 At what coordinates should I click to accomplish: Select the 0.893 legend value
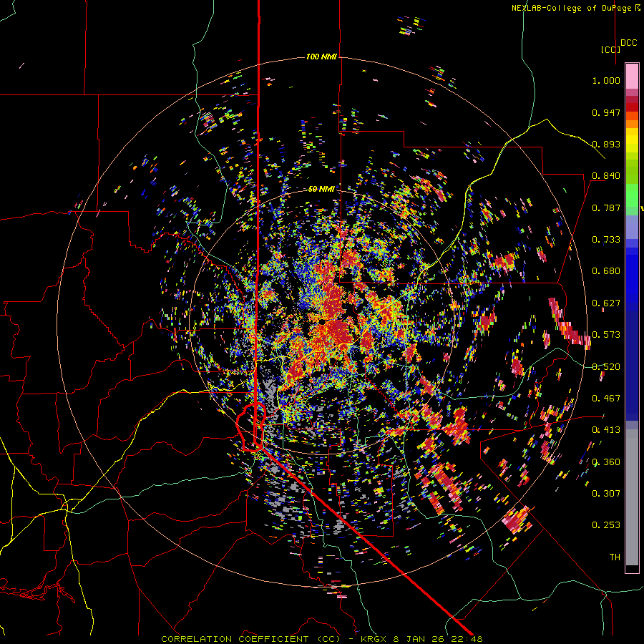606,144
